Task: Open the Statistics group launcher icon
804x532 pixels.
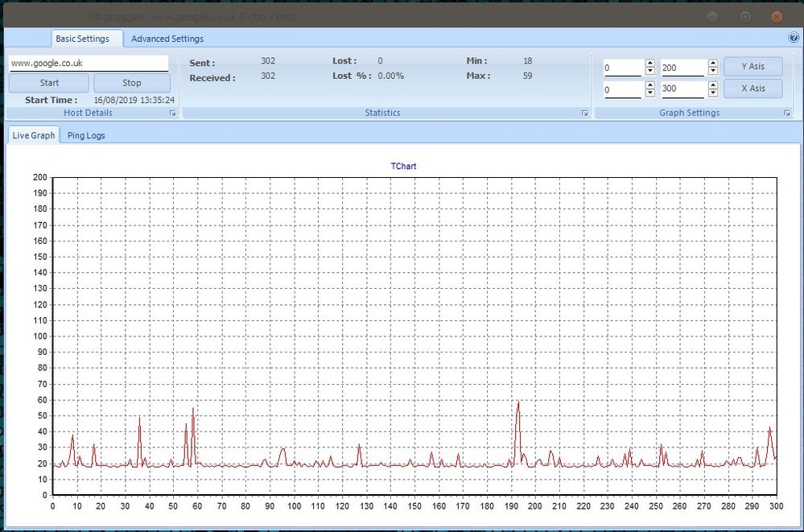Action: click(x=585, y=114)
